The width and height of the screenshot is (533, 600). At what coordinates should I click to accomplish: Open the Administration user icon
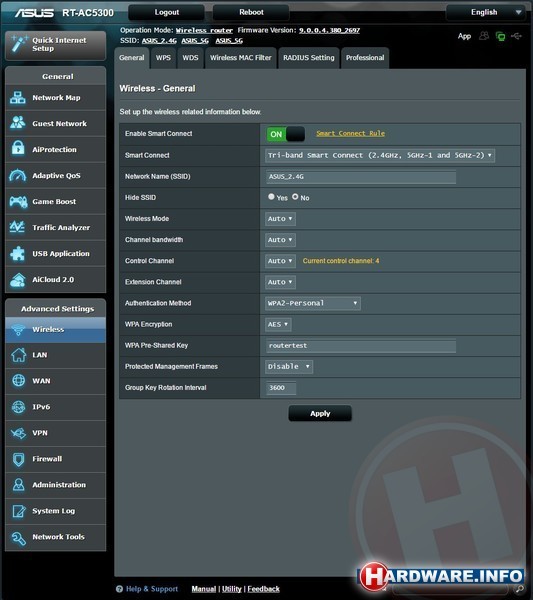pyautogui.click(x=18, y=484)
